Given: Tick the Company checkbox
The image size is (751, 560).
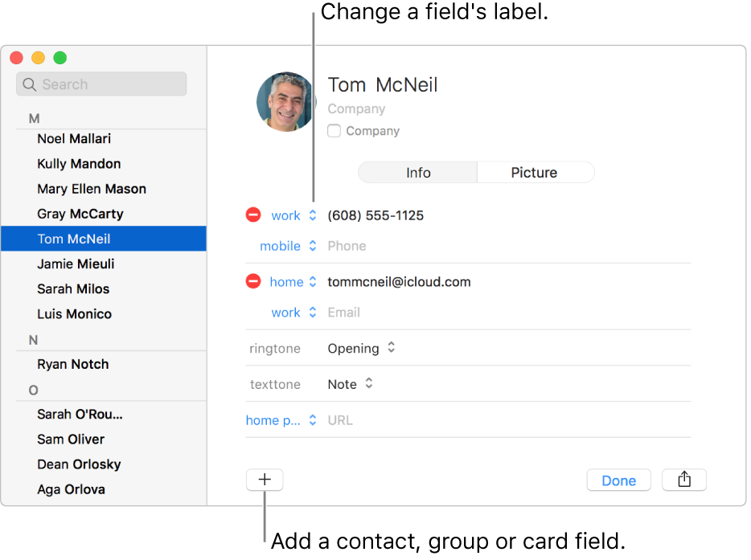Looking at the screenshot, I should coord(334,131).
